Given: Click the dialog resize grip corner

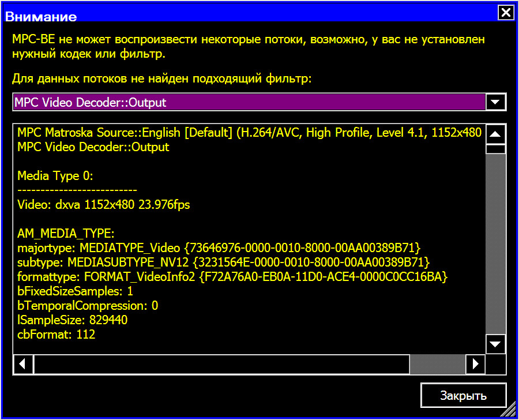Looking at the screenshot, I should point(509,410).
